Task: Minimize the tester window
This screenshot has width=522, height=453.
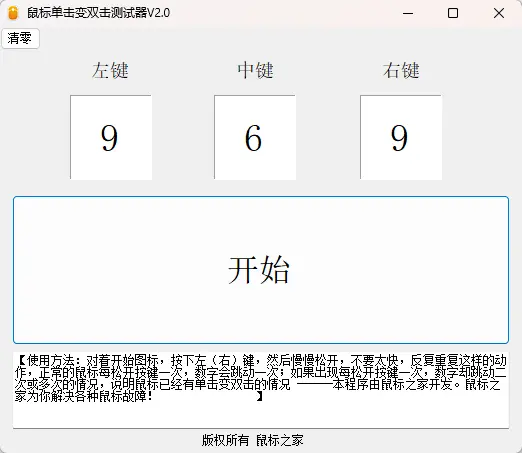Action: click(x=408, y=13)
